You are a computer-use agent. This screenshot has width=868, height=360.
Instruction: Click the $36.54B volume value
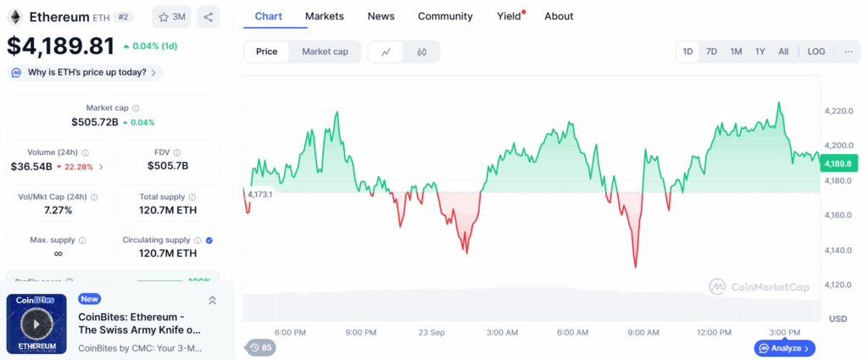[31, 167]
